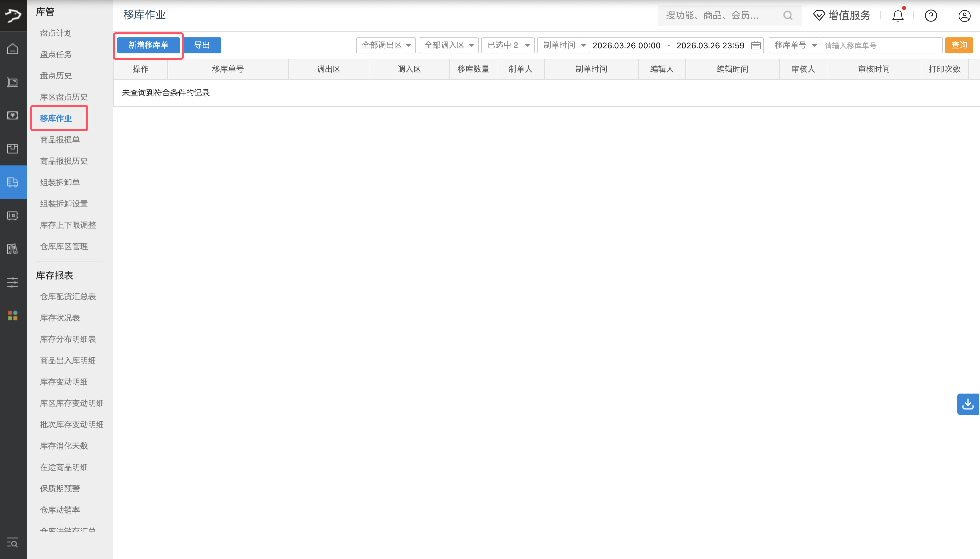Screen dimensions: 980x559
Task: Expand the 全部调出区 dropdown
Action: click(x=386, y=45)
